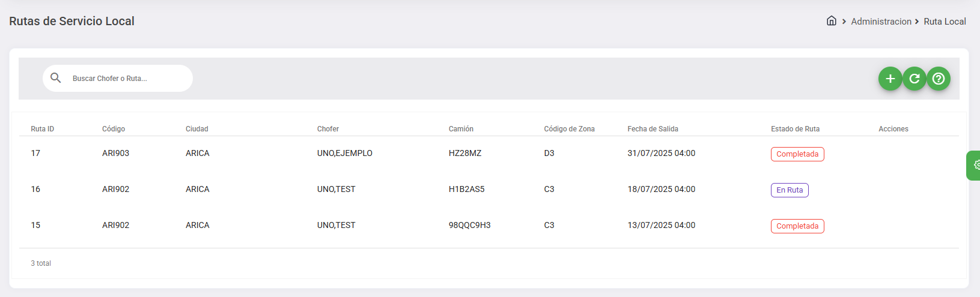This screenshot has height=297, width=980.
Task: Click the En Ruta badge for route 16
Action: pos(790,190)
